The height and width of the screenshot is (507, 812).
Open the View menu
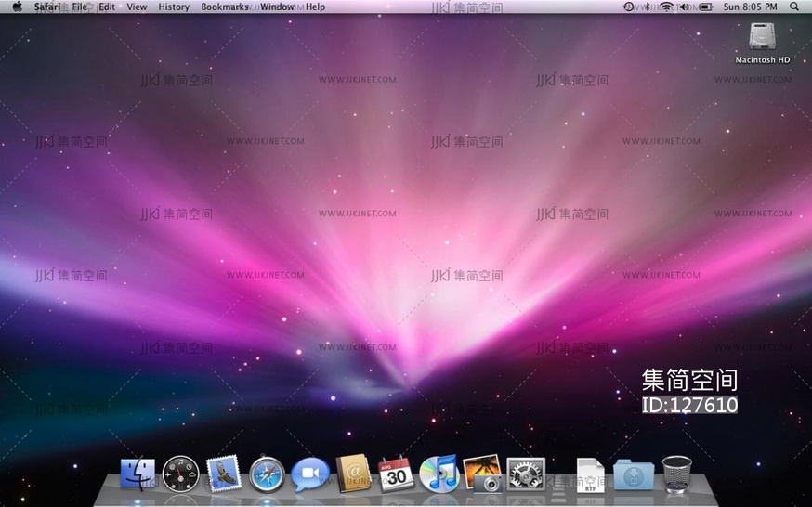(x=137, y=6)
